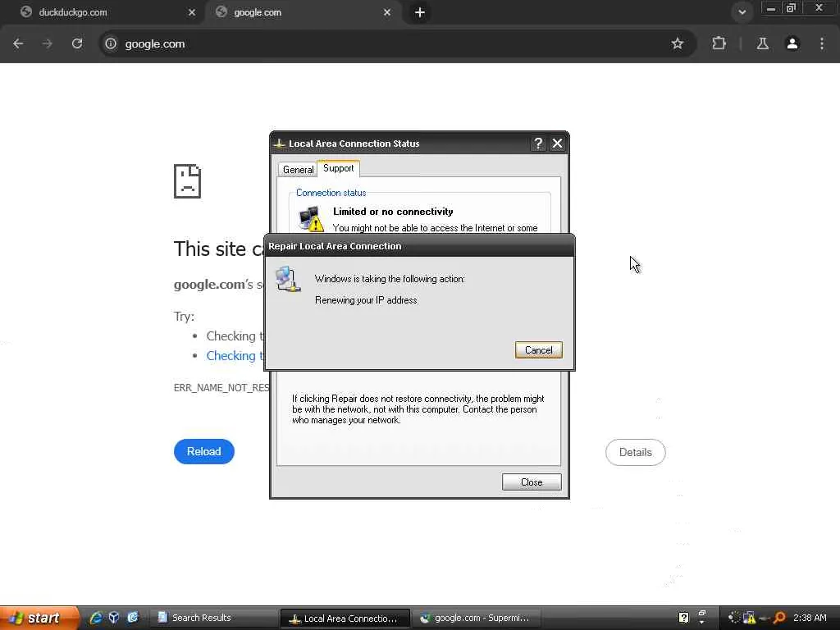Click the third quick launch browser icon
840x630 pixels.
pos(132,618)
